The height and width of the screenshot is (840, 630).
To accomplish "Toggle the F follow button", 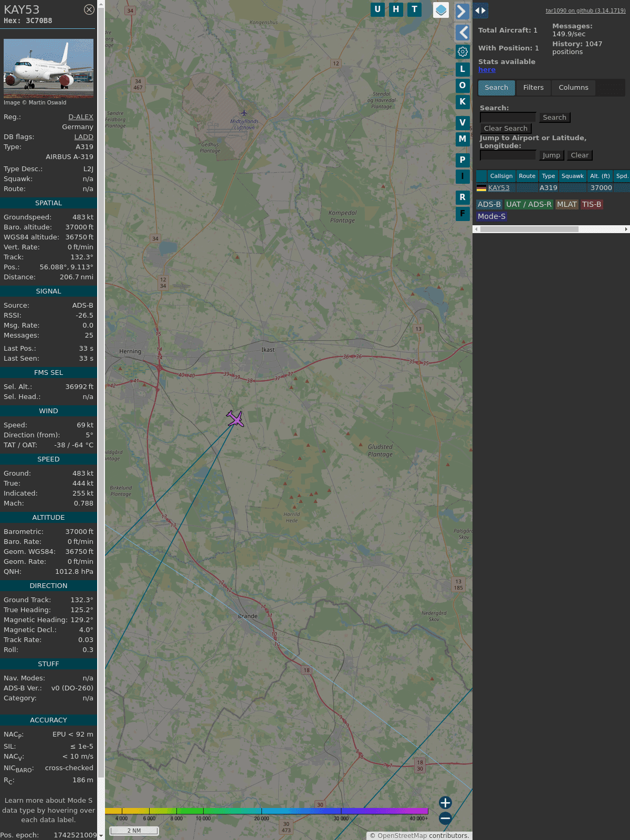I will (463, 213).
